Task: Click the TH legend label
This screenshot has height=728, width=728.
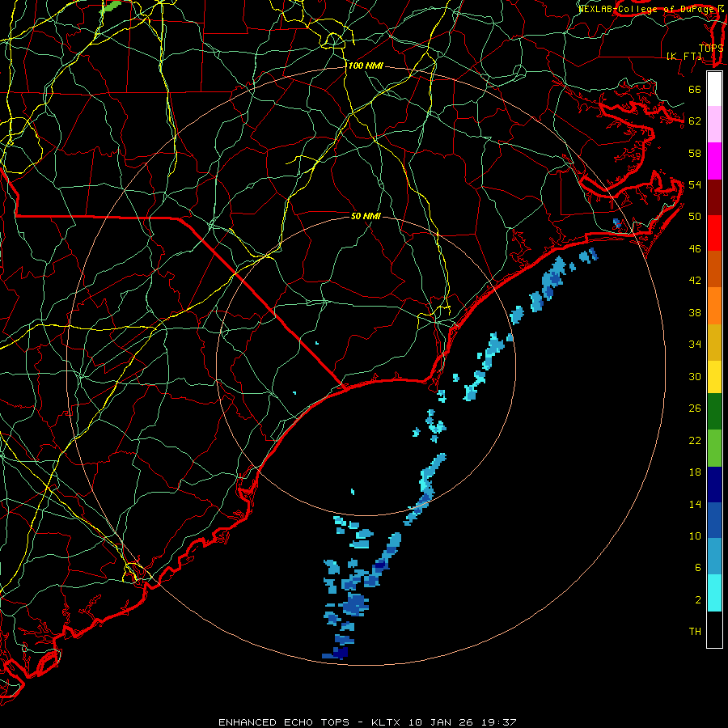Action: coord(695,632)
